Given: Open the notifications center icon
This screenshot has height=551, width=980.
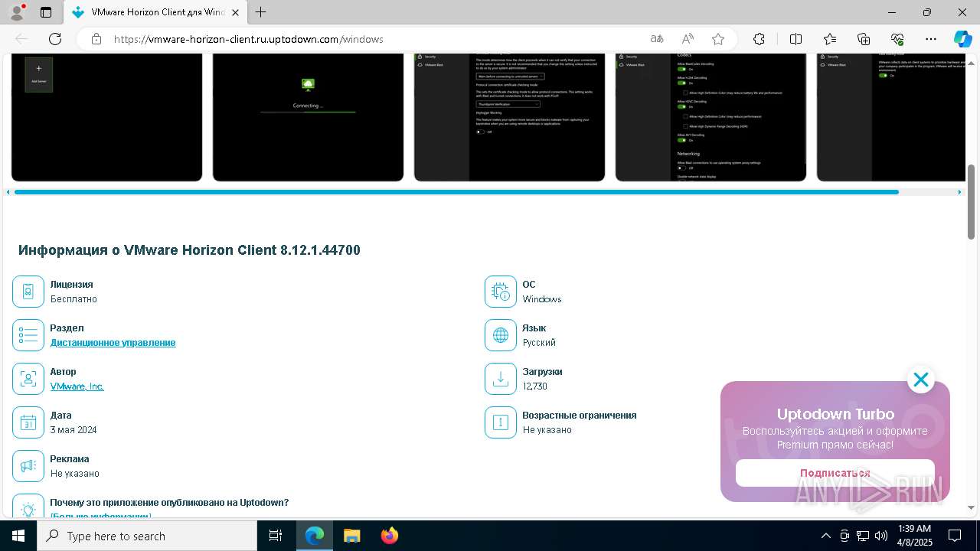Looking at the screenshot, I should pos(955,536).
